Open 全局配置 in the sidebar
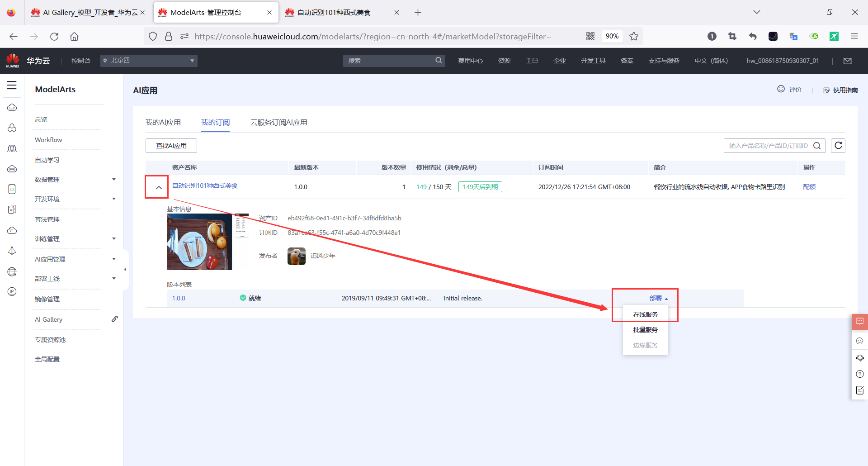The image size is (868, 466). (x=47, y=359)
